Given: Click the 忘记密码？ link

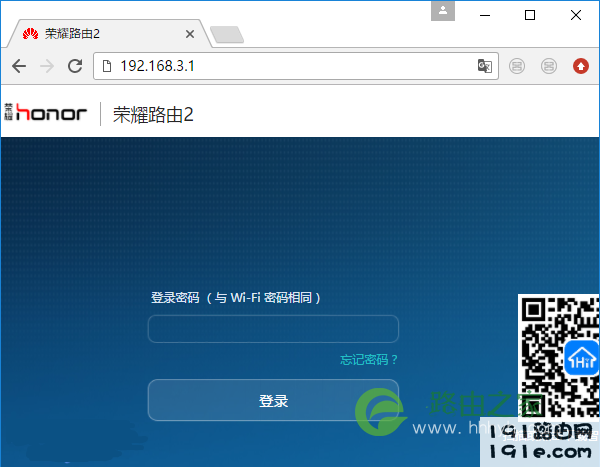Looking at the screenshot, I should click(369, 359).
